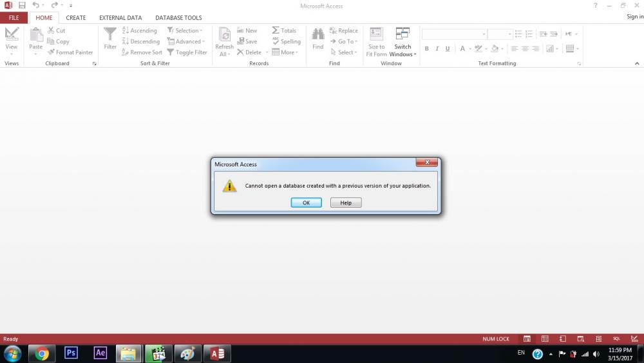Toggle Bold formatting
644x363 pixels.
coord(427,48)
